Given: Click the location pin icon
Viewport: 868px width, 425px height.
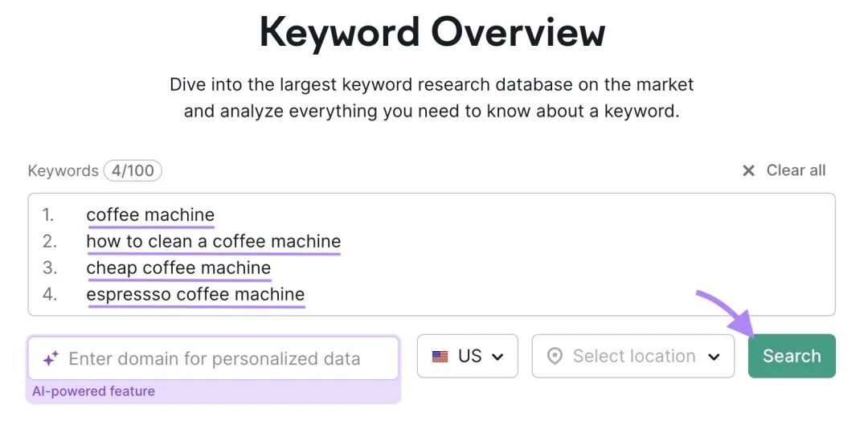Looking at the screenshot, I should pyautogui.click(x=554, y=357).
